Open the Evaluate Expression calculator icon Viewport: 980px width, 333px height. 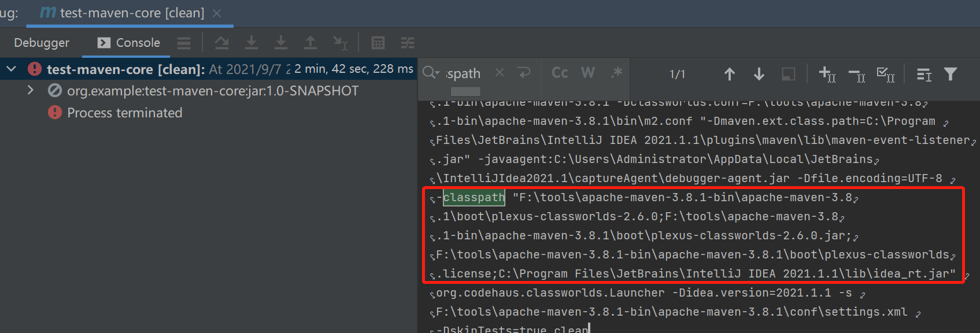[x=378, y=43]
